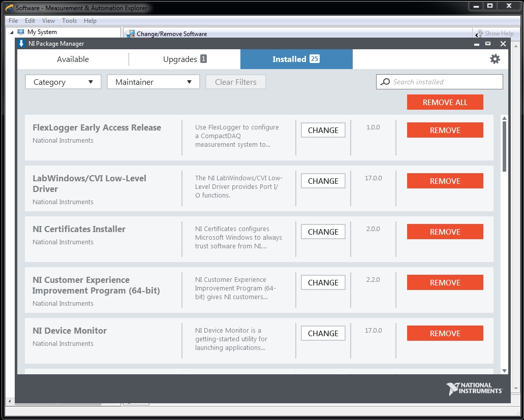
Task: Open the Edit menu
Action: click(30, 21)
